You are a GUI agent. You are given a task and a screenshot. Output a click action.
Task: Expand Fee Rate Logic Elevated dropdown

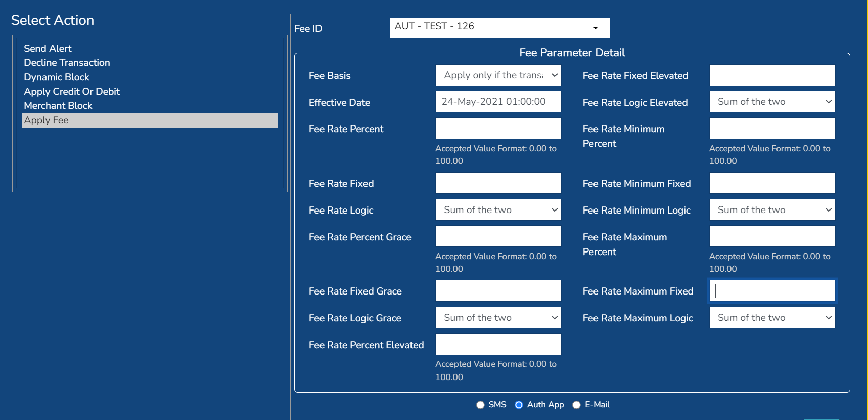click(772, 102)
